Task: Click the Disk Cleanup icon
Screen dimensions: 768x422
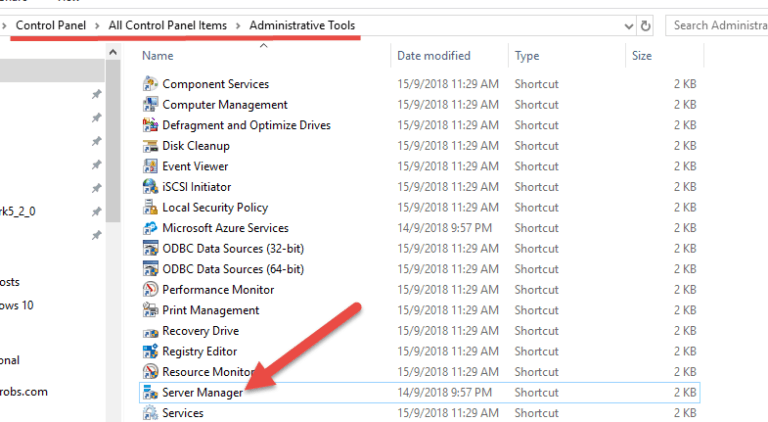Action: [x=150, y=145]
